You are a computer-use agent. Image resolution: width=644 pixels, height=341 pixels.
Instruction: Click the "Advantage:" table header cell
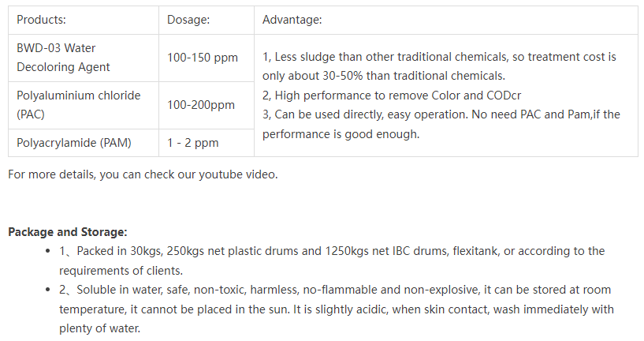tap(292, 20)
